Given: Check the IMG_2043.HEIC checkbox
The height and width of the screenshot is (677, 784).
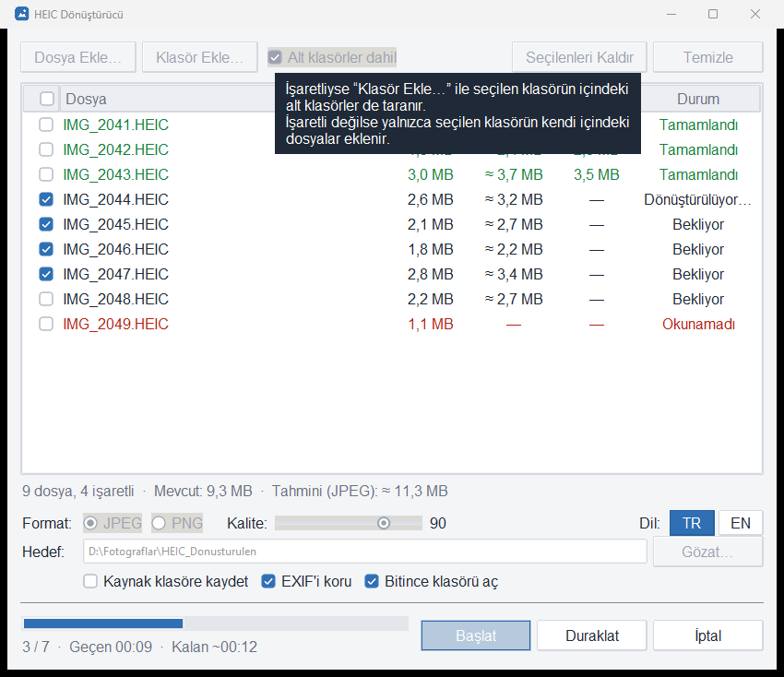Looking at the screenshot, I should [x=46, y=174].
